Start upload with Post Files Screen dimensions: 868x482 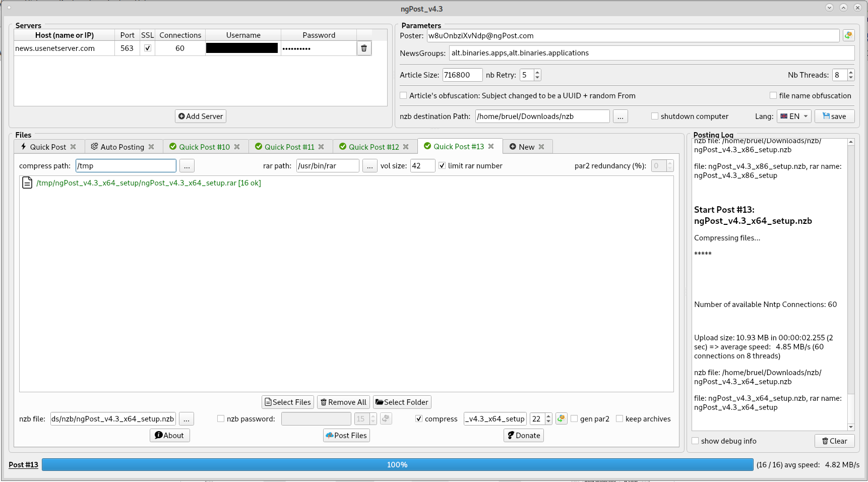[x=346, y=435]
